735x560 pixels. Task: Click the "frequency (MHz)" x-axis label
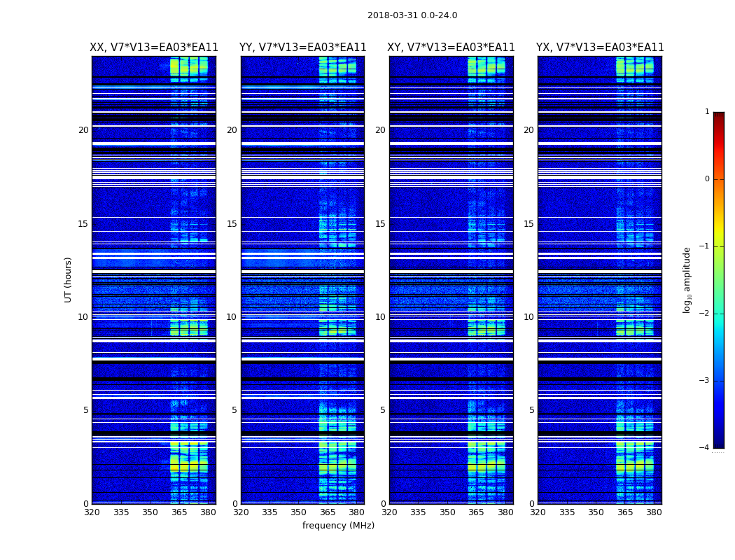(x=338, y=526)
